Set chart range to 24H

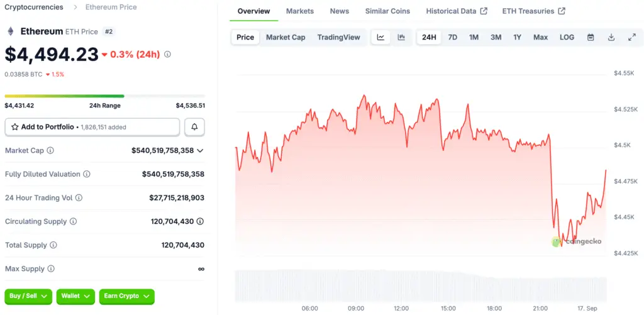click(x=429, y=37)
